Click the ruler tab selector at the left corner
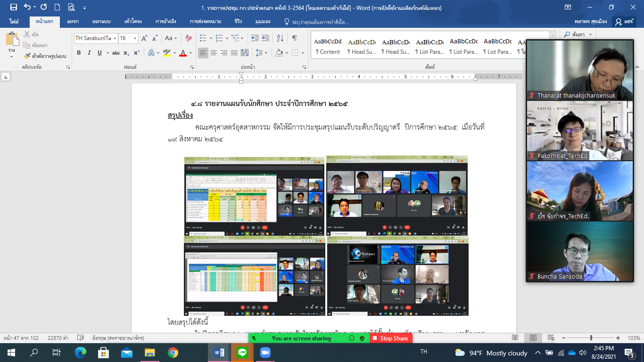 click(6, 76)
